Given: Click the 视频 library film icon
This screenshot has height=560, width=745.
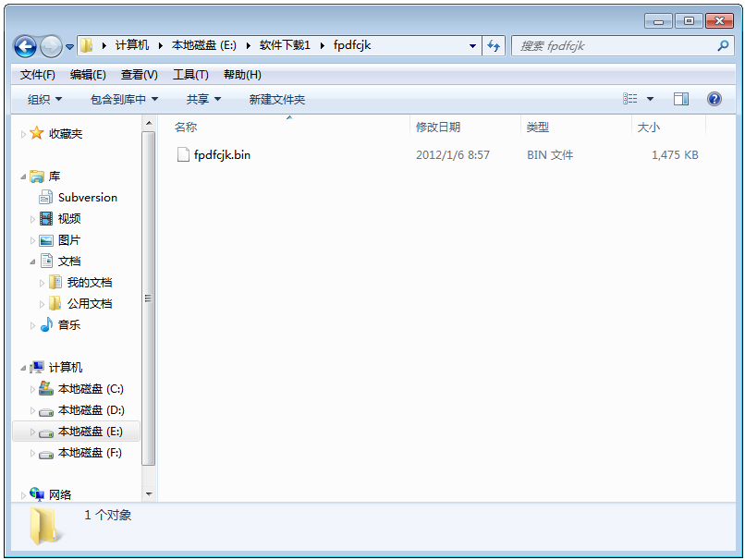Looking at the screenshot, I should point(46,218).
